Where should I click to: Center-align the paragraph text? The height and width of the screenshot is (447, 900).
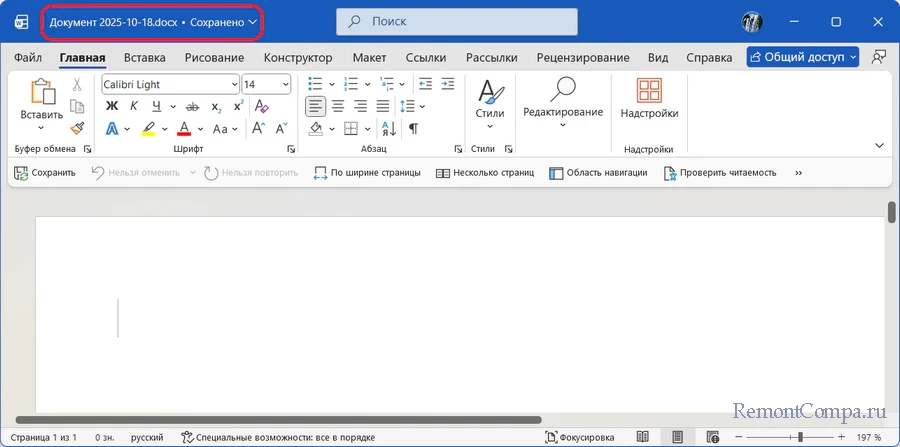coord(338,106)
